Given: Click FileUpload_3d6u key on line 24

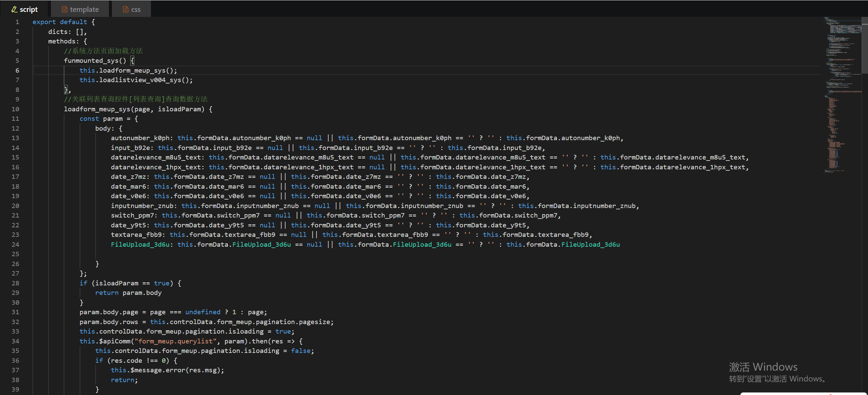Looking at the screenshot, I should (x=140, y=245).
